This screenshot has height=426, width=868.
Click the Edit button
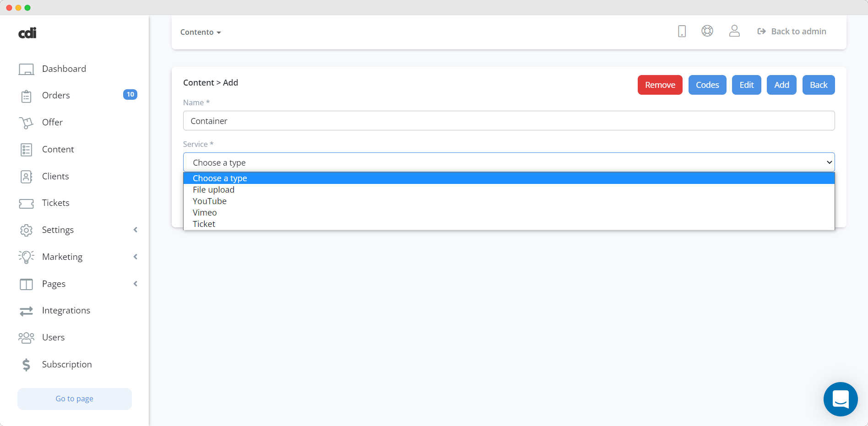click(746, 85)
